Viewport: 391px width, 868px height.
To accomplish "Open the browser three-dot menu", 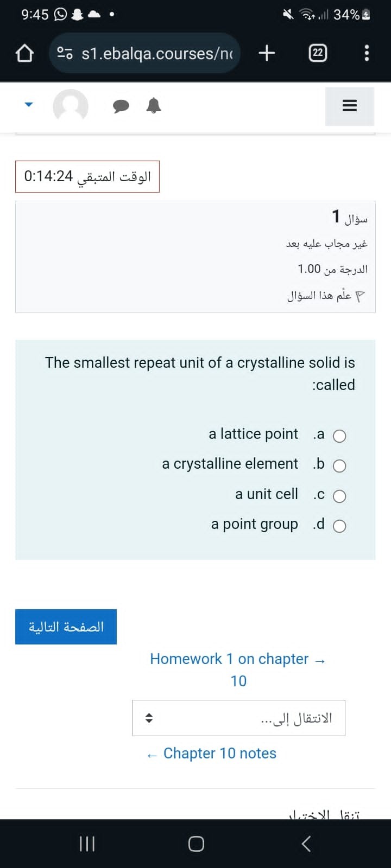I will click(x=367, y=53).
